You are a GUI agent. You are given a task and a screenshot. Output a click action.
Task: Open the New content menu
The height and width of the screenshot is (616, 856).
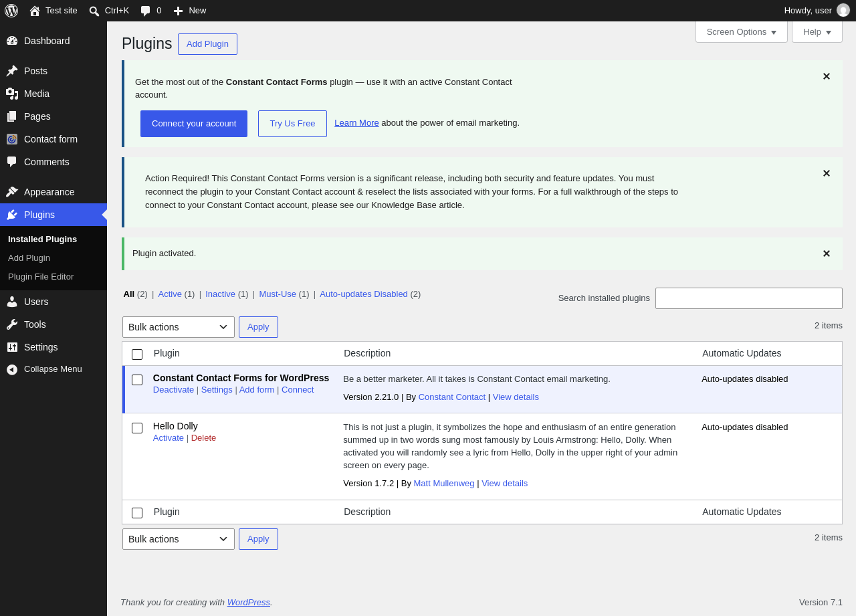click(x=190, y=11)
